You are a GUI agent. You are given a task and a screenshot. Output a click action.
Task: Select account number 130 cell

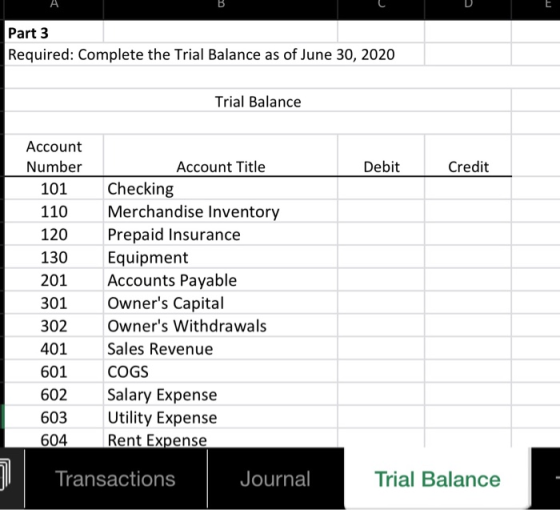coord(54,257)
